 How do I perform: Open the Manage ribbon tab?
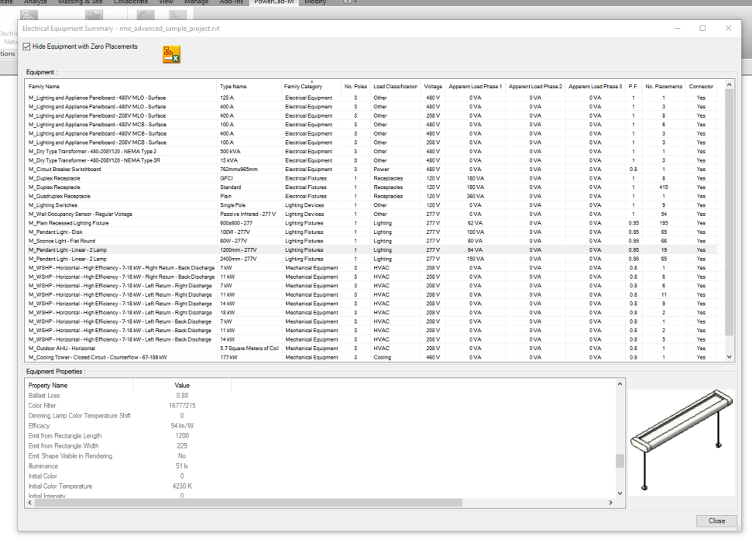[196, 2]
